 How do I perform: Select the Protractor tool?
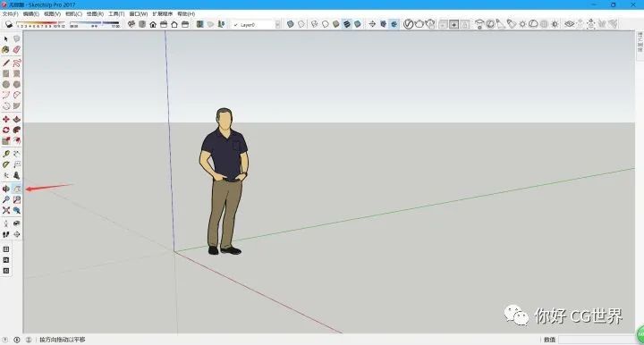point(5,164)
